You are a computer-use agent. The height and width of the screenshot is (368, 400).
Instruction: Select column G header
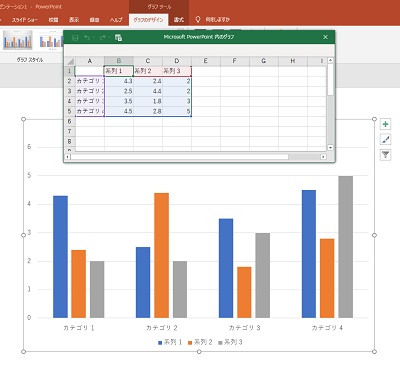pyautogui.click(x=264, y=61)
